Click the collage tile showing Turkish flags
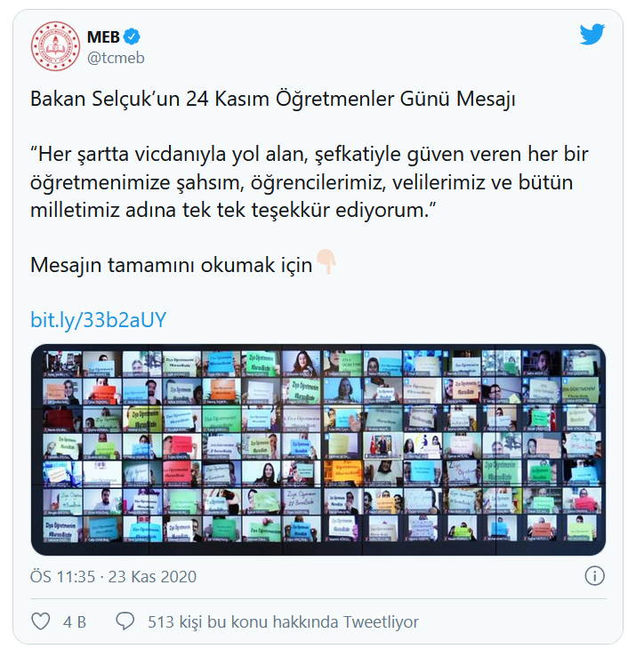This screenshot has width=644, height=657. point(382,445)
